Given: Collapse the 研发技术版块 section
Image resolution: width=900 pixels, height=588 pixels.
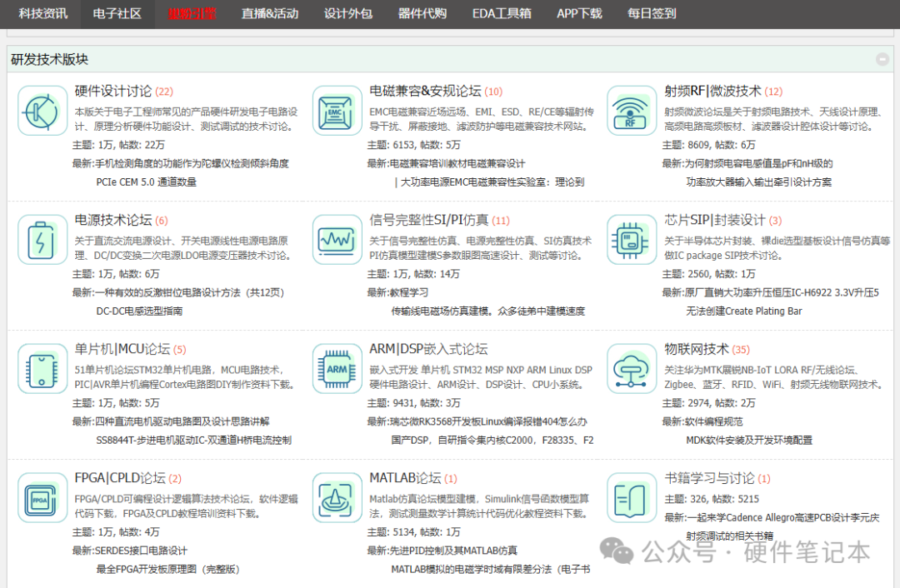Looking at the screenshot, I should coord(882,59).
